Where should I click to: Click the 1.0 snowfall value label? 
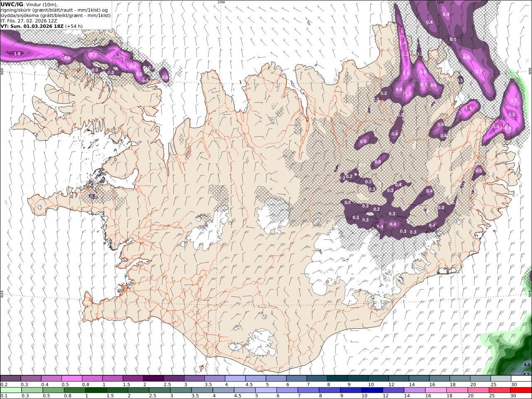coord(406,73)
